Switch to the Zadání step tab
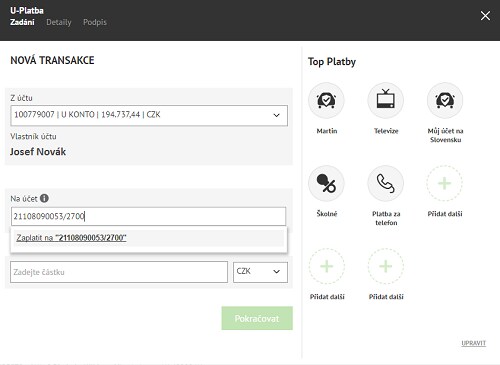 point(22,22)
